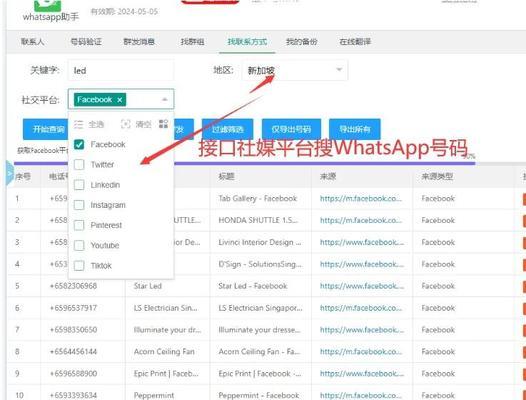
Task: Check the Twitter checkbox
Action: (x=79, y=164)
